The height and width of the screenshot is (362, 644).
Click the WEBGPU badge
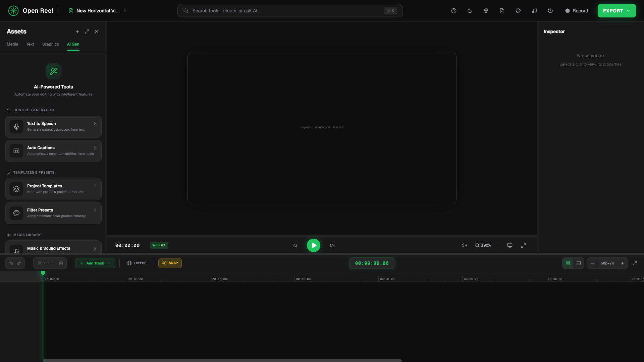click(x=159, y=245)
